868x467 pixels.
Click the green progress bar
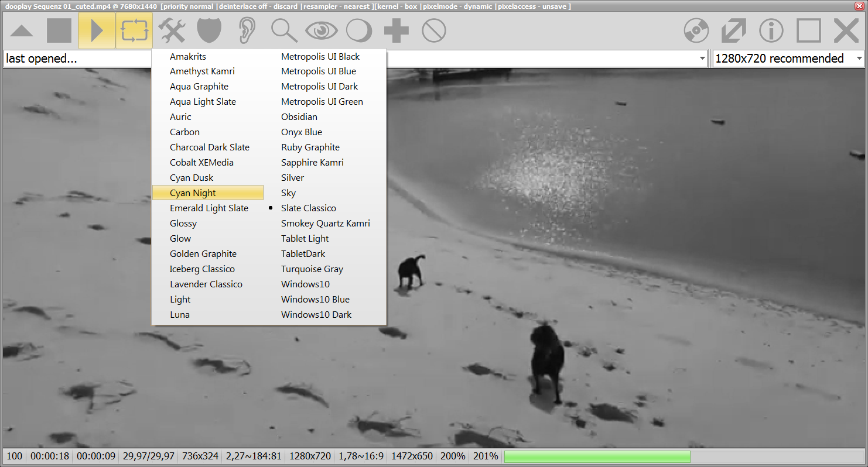point(597,456)
